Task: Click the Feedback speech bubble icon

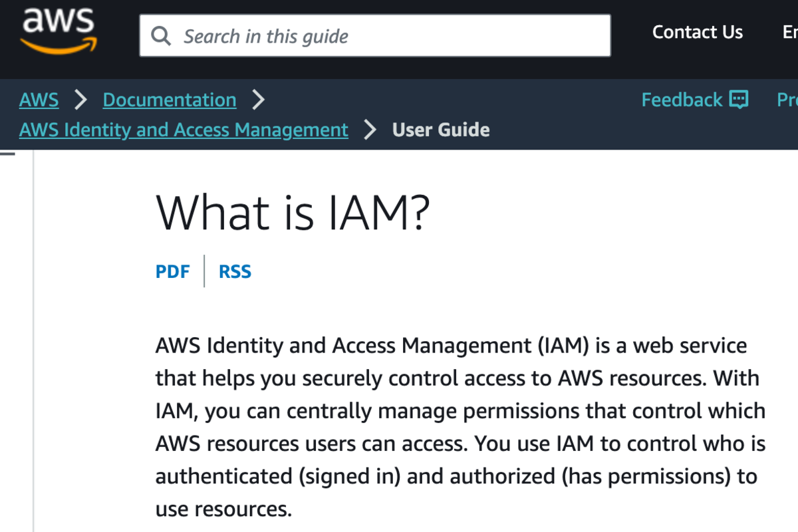Action: tap(739, 100)
